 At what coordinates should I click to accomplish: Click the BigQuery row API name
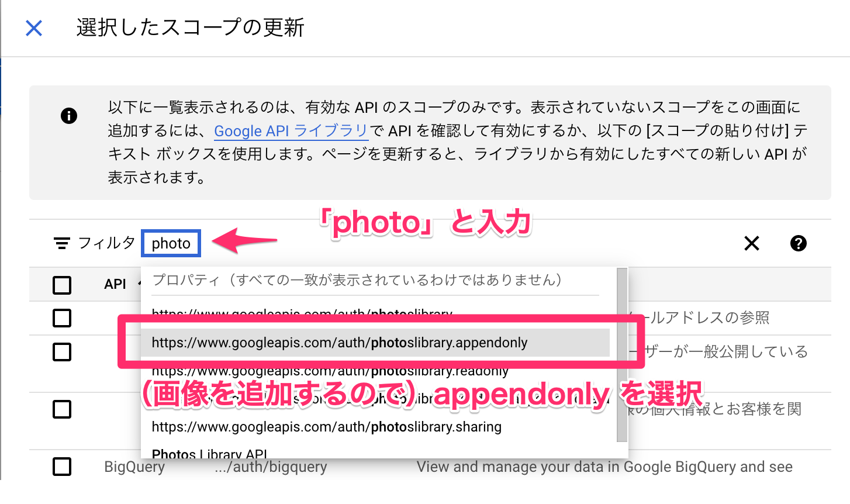(134, 467)
